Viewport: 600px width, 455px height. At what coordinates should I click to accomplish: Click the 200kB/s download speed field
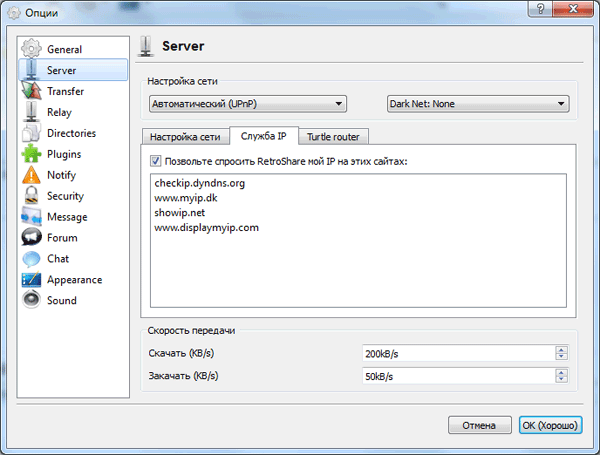point(459,353)
